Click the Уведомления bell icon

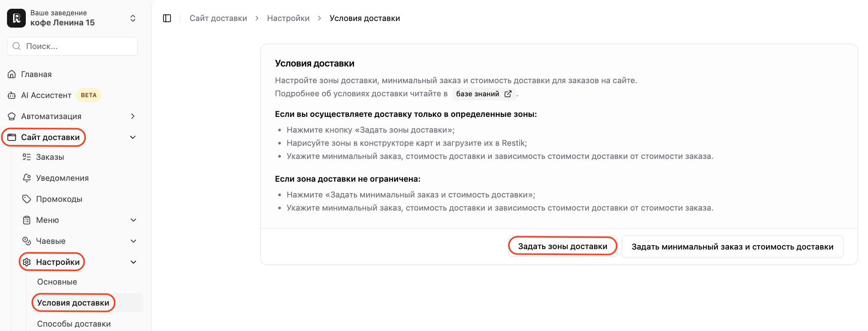(x=27, y=178)
